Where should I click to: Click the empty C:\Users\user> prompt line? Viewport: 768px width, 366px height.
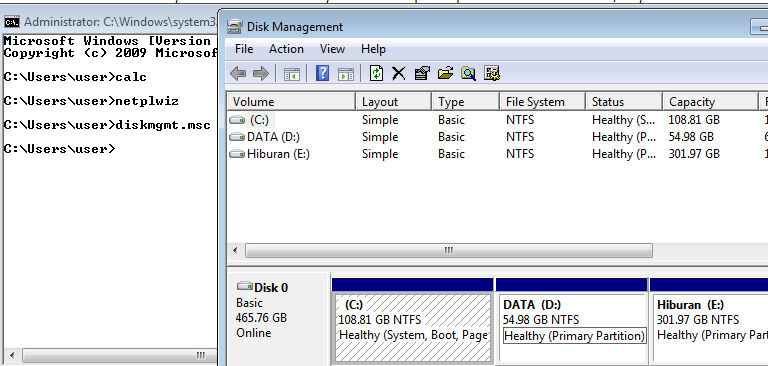(59, 148)
